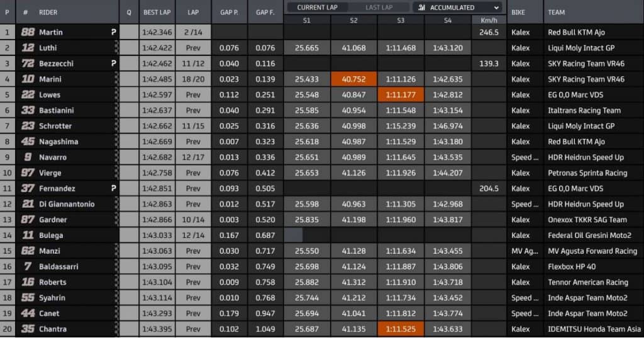Click the pit 'P' indicator next to Martin
Viewport: 644px width, 338px height.
[x=114, y=32]
